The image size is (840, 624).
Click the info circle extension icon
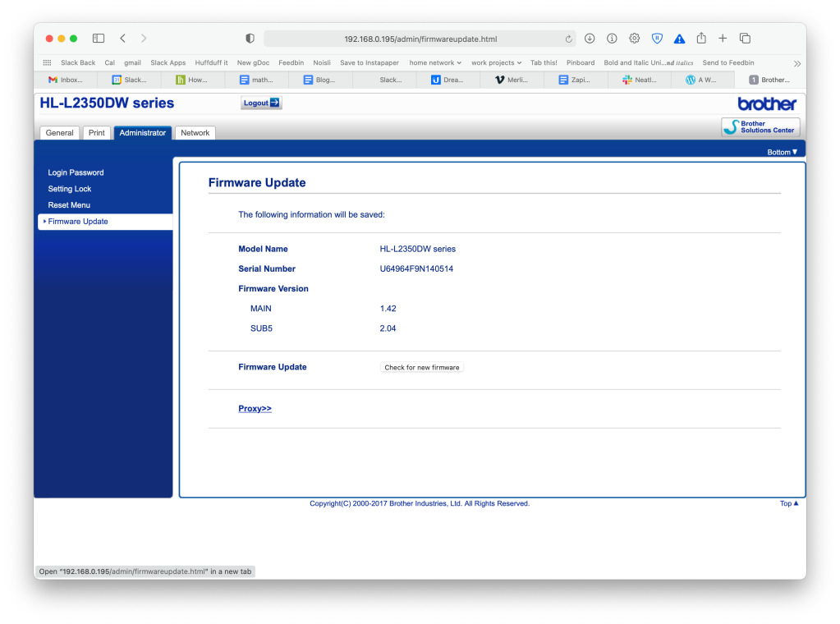(612, 39)
